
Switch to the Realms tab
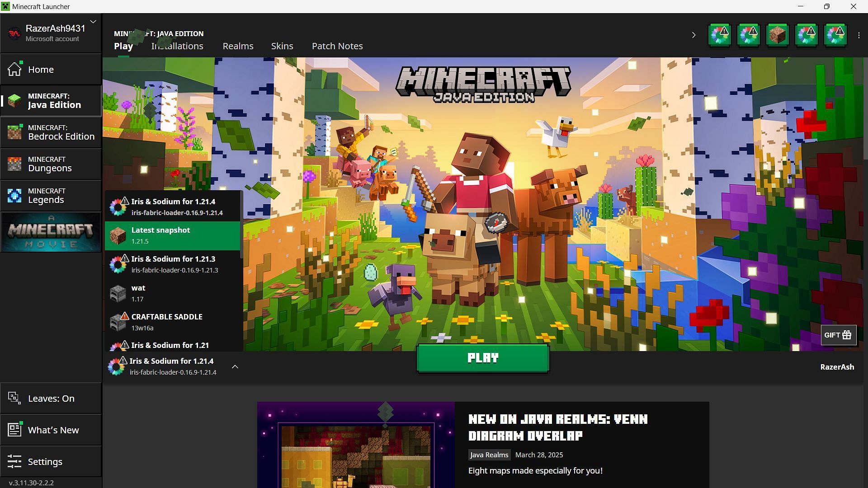click(238, 46)
